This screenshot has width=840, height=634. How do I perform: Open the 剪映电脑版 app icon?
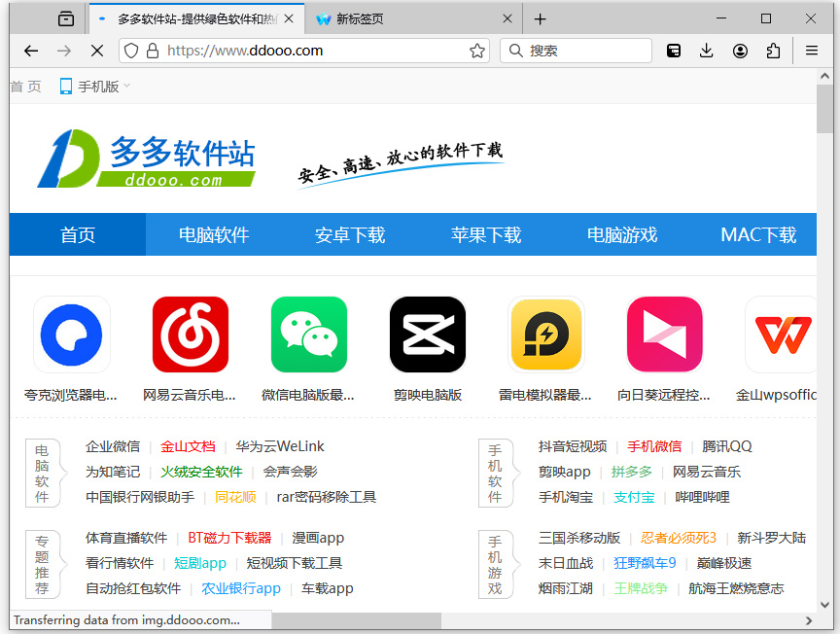coord(428,335)
